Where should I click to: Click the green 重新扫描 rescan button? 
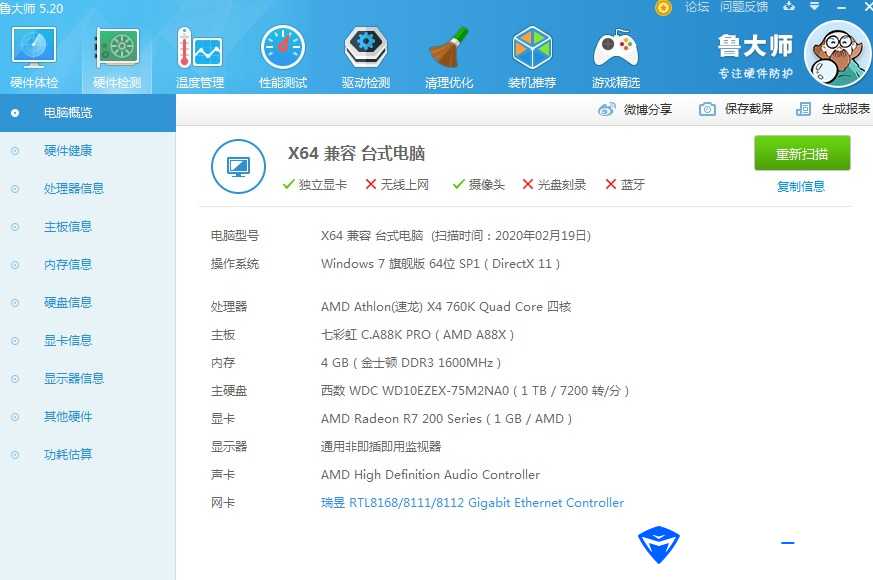click(802, 153)
